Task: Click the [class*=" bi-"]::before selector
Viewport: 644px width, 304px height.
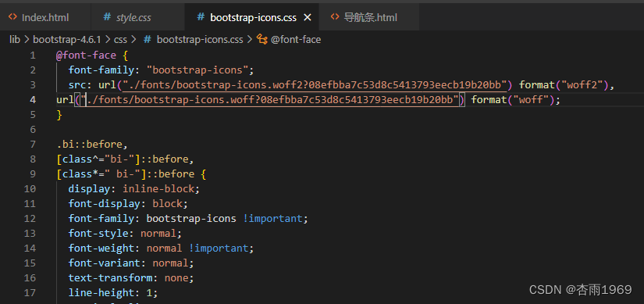Action: coord(125,174)
